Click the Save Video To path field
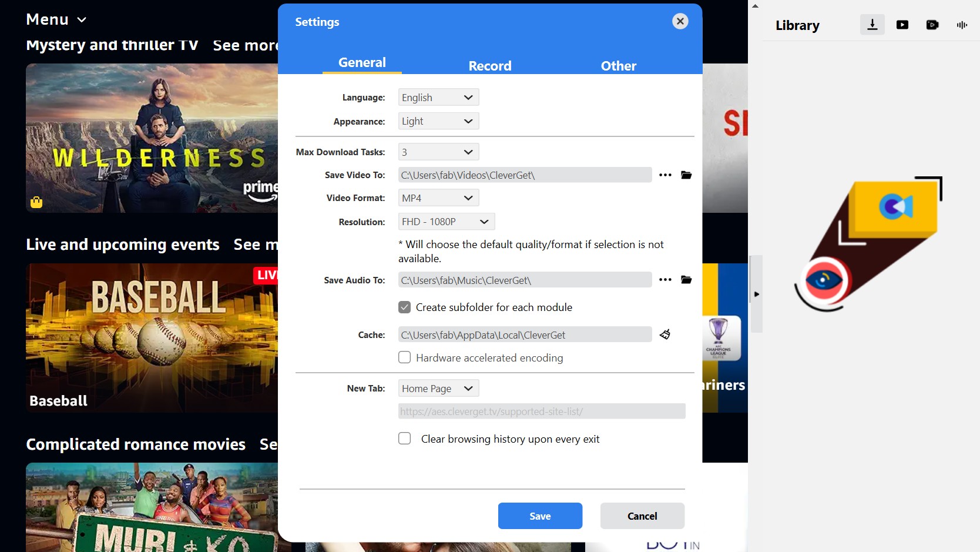 click(525, 175)
